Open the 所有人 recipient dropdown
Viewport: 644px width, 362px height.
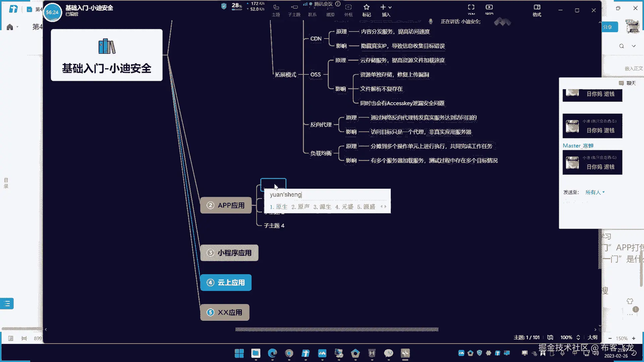595,192
